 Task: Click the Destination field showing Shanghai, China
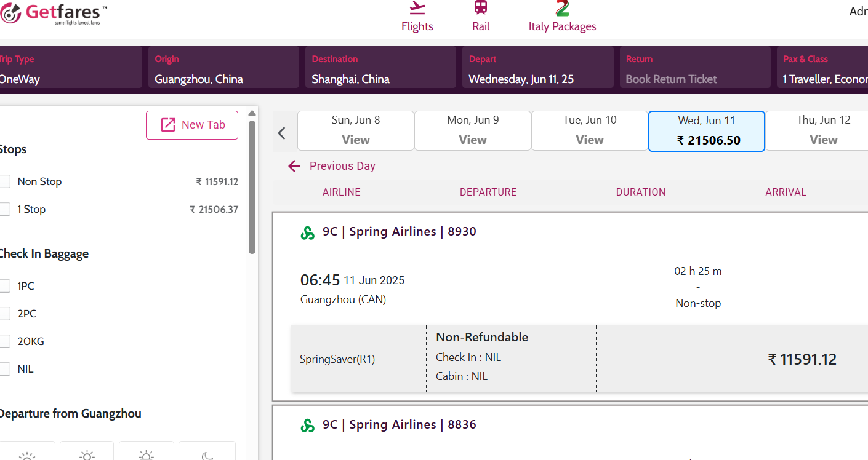point(380,68)
